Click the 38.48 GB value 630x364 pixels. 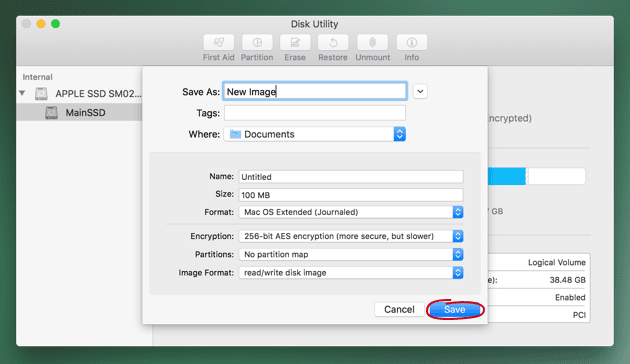pyautogui.click(x=567, y=280)
